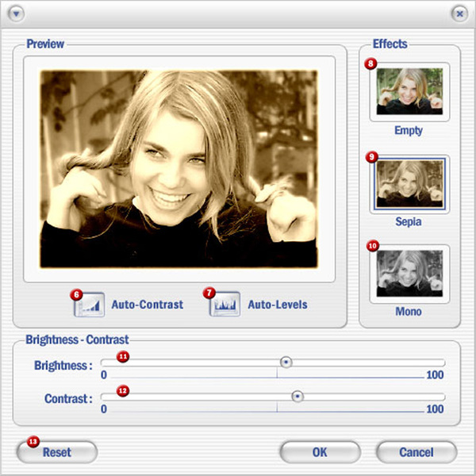The width and height of the screenshot is (476, 476).
Task: Select the Mono effect thumbnail
Action: (x=409, y=274)
